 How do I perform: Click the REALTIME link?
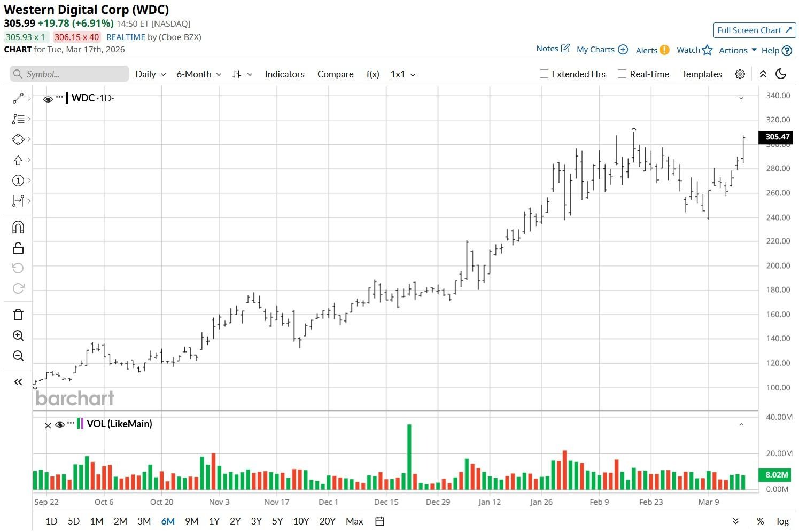pos(126,37)
